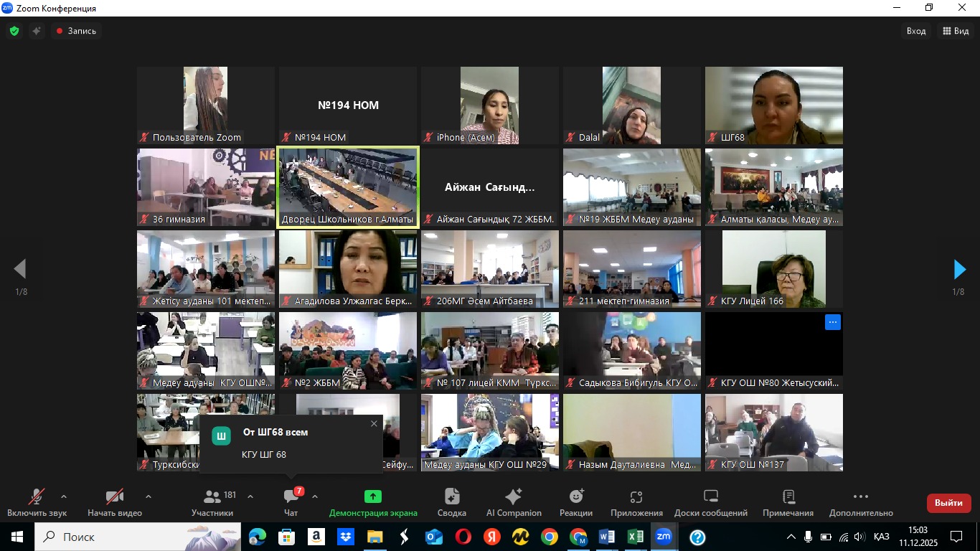
Task: Click the red Выйти leave button
Action: (948, 503)
